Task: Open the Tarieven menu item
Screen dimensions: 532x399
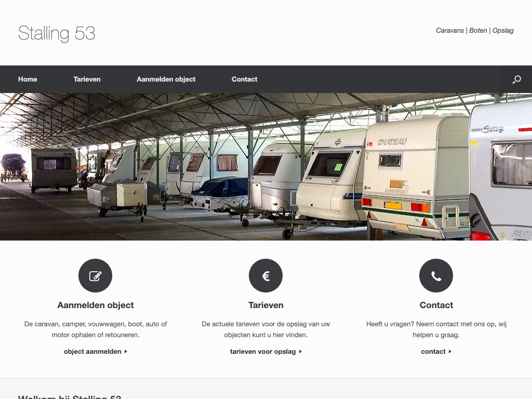Action: coord(87,79)
